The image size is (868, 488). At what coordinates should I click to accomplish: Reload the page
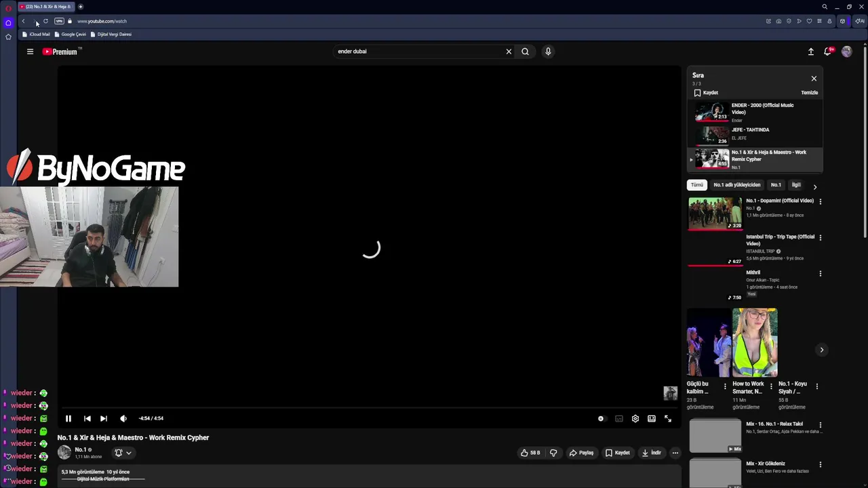click(45, 21)
